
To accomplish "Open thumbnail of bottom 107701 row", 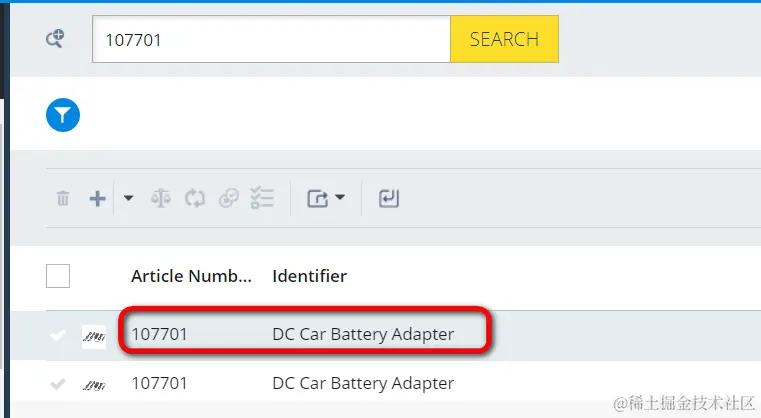I will click(94, 385).
